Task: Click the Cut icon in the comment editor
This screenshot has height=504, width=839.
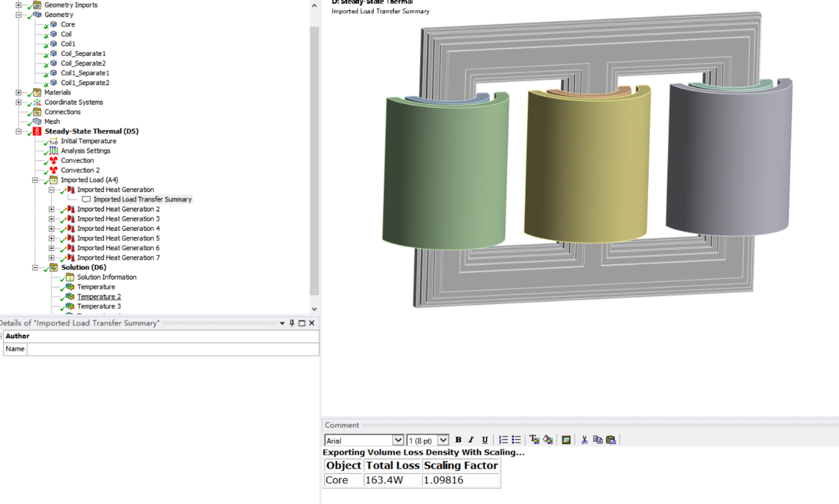Action: (x=585, y=439)
